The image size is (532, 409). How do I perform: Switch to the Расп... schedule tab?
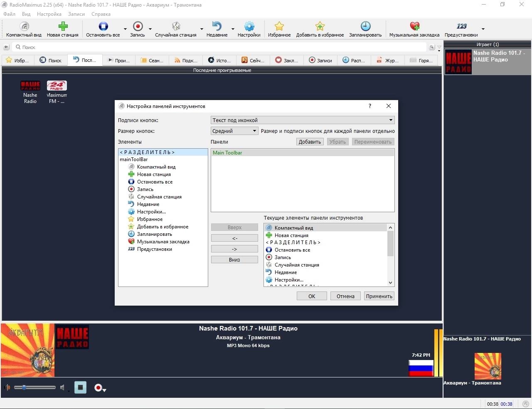[354, 60]
